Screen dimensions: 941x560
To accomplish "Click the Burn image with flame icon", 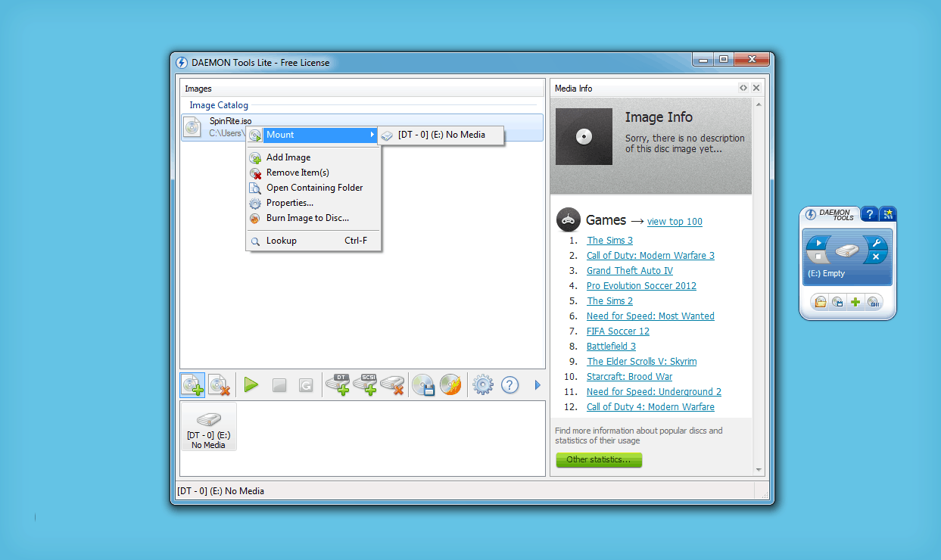I will 450,385.
